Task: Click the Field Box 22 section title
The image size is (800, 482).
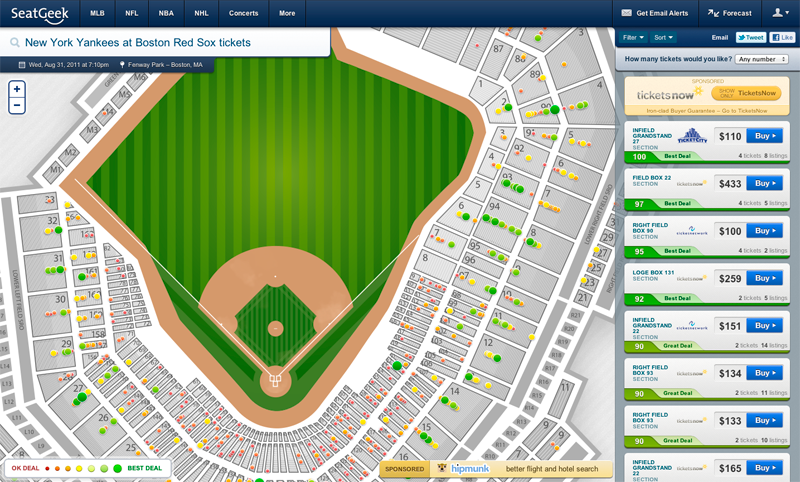Action: pyautogui.click(x=652, y=177)
